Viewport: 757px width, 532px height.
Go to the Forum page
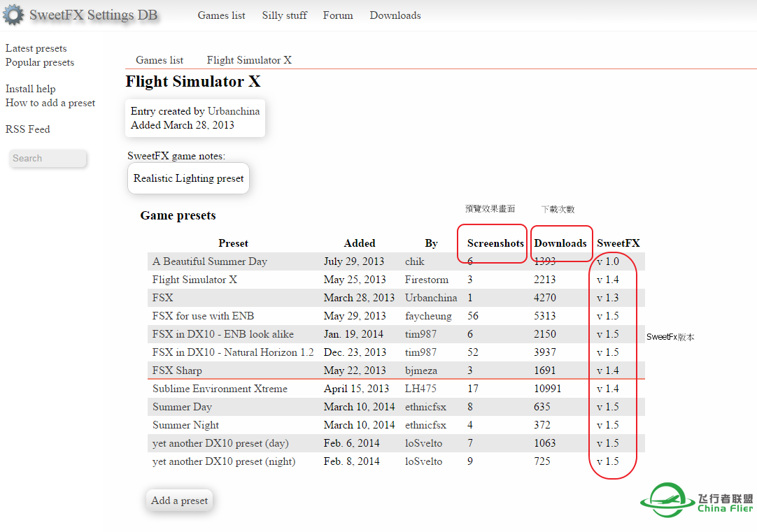coord(338,15)
